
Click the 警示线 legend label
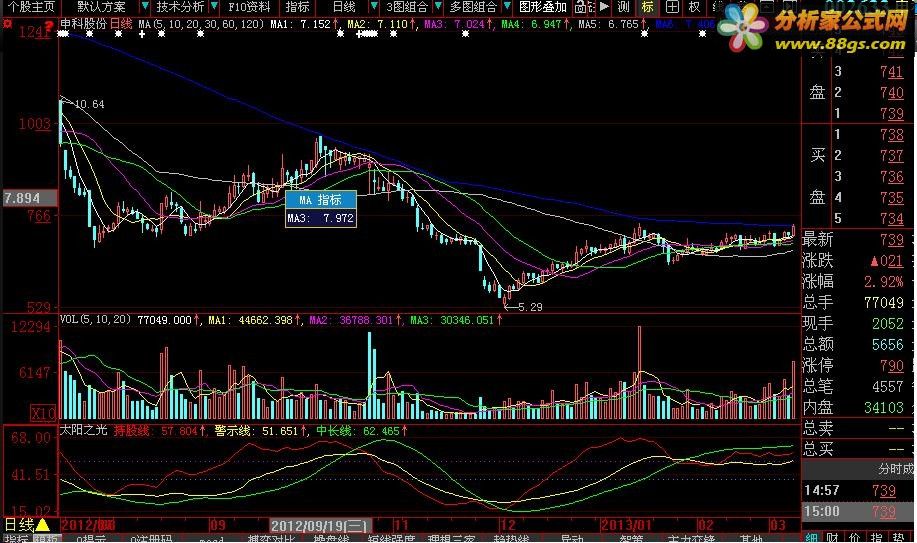pyautogui.click(x=233, y=431)
